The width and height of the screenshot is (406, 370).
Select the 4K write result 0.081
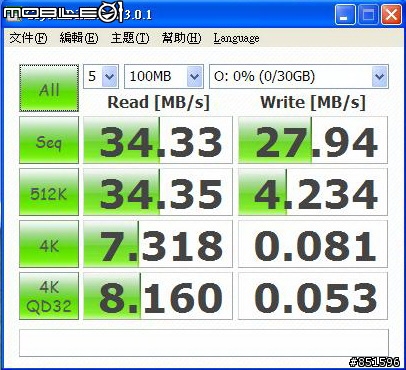(313, 244)
